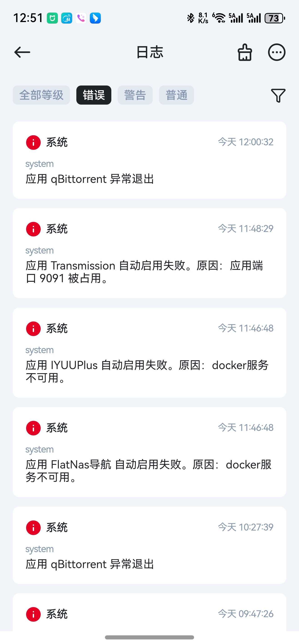
Task: Open the more options menu
Action: (x=277, y=52)
